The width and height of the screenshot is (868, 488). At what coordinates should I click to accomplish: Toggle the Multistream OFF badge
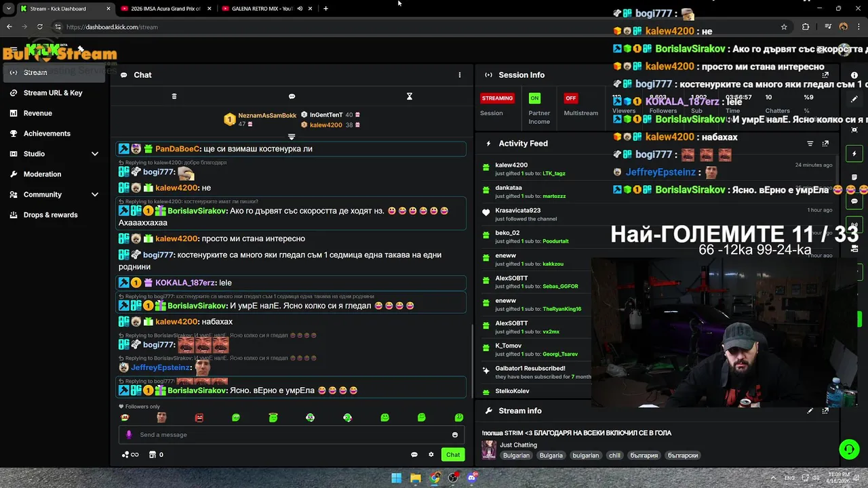[571, 98]
